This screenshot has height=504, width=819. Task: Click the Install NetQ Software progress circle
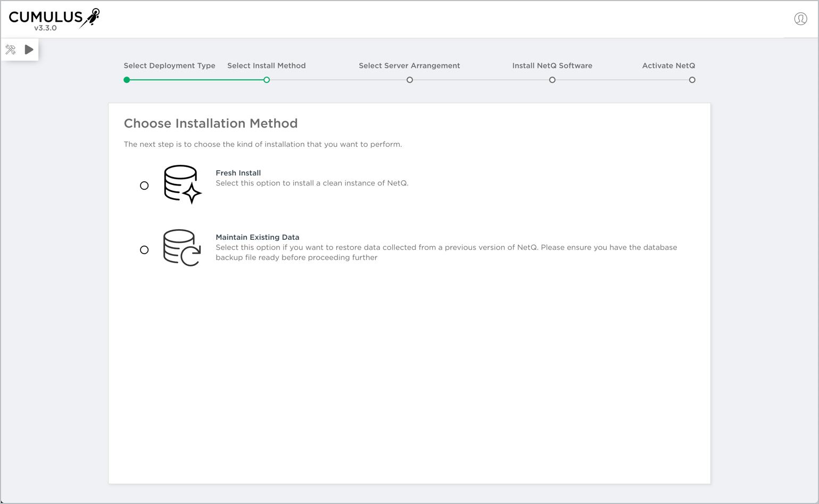click(552, 80)
